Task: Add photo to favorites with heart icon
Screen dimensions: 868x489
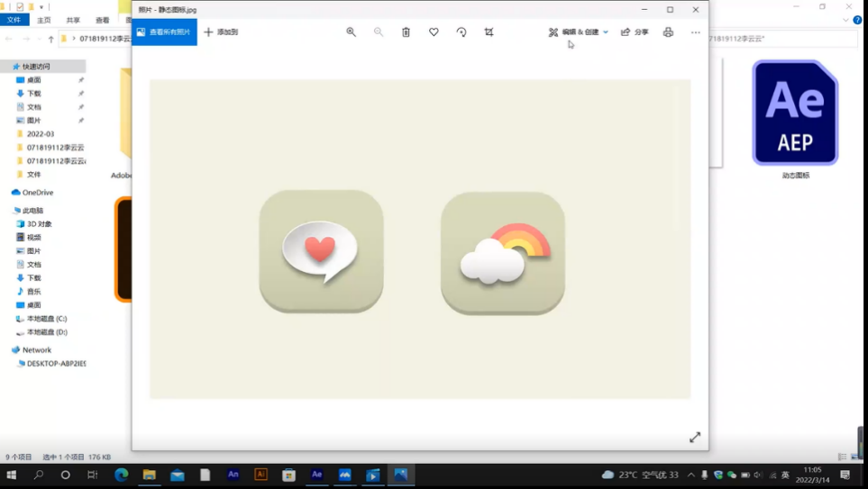Action: pos(434,32)
